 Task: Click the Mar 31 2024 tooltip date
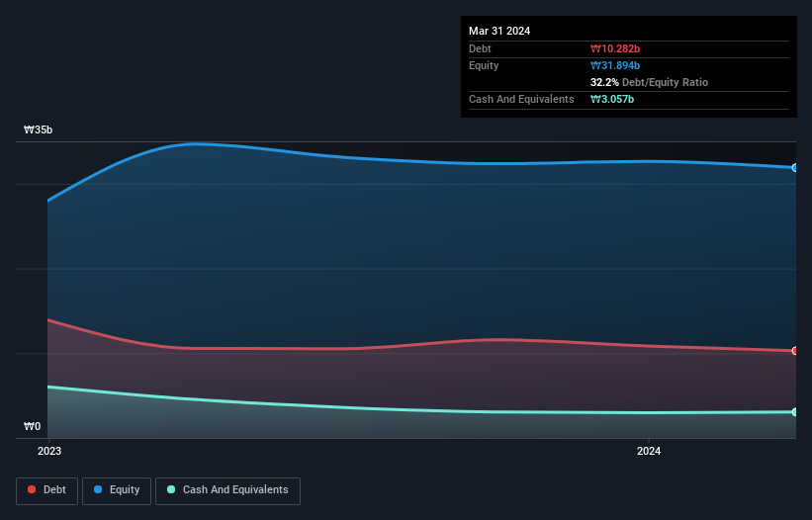click(499, 31)
